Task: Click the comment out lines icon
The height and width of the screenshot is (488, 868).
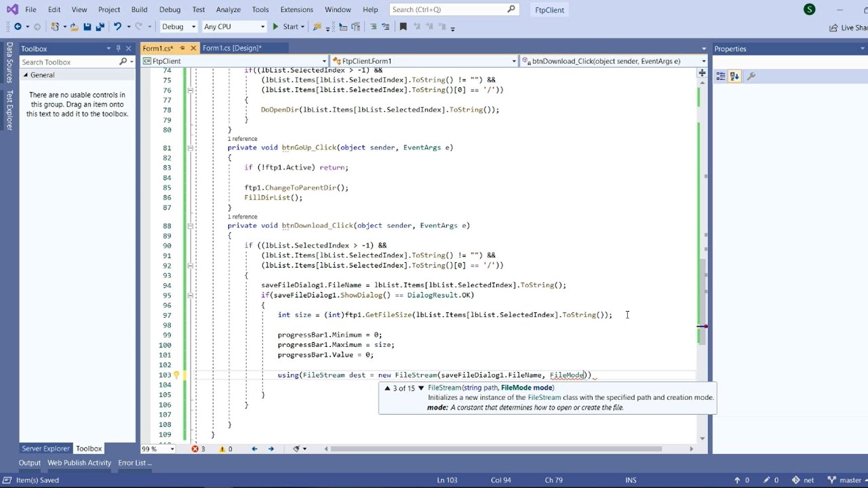Action: pyautogui.click(x=373, y=26)
